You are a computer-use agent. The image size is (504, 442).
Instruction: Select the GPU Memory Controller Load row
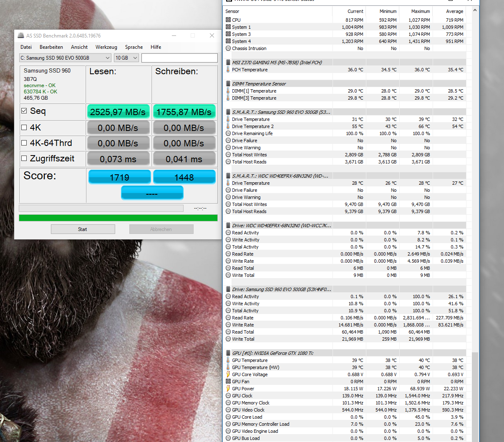(345, 424)
